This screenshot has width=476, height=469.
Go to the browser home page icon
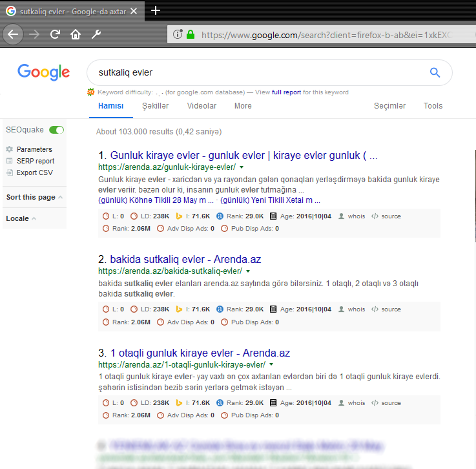click(76, 34)
